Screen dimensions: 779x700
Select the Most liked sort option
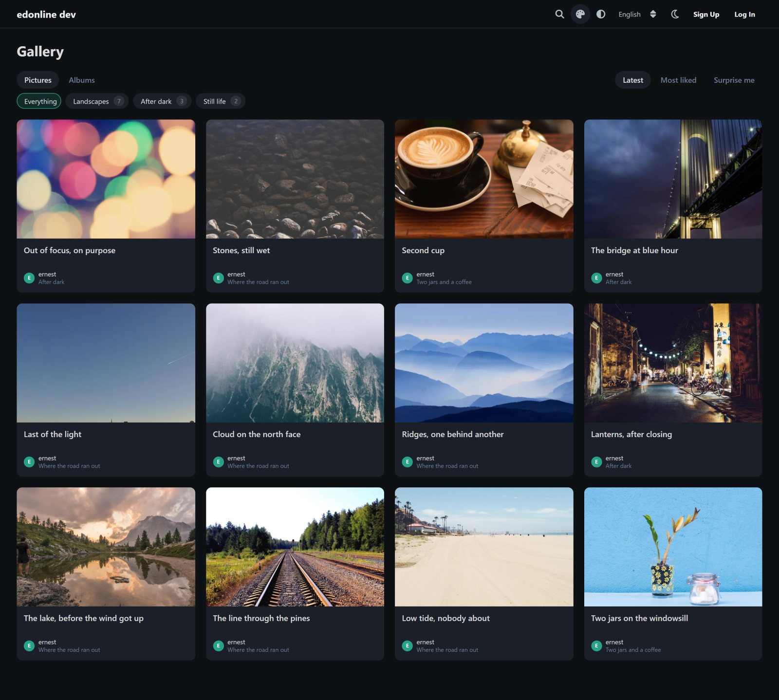678,80
